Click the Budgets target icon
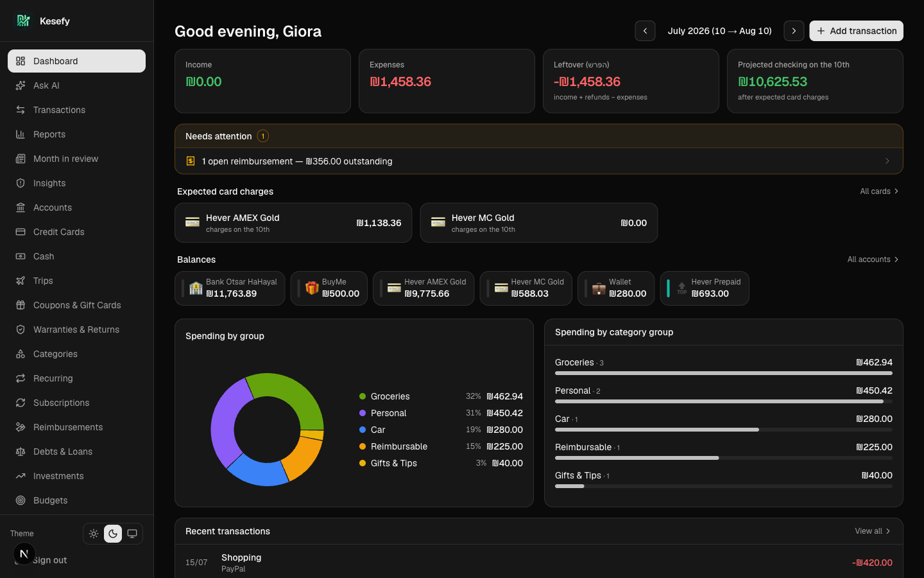The height and width of the screenshot is (578, 924). pyautogui.click(x=21, y=500)
